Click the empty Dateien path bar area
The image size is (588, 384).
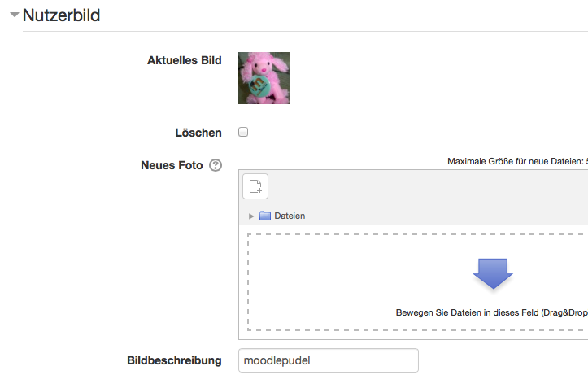coord(446,216)
